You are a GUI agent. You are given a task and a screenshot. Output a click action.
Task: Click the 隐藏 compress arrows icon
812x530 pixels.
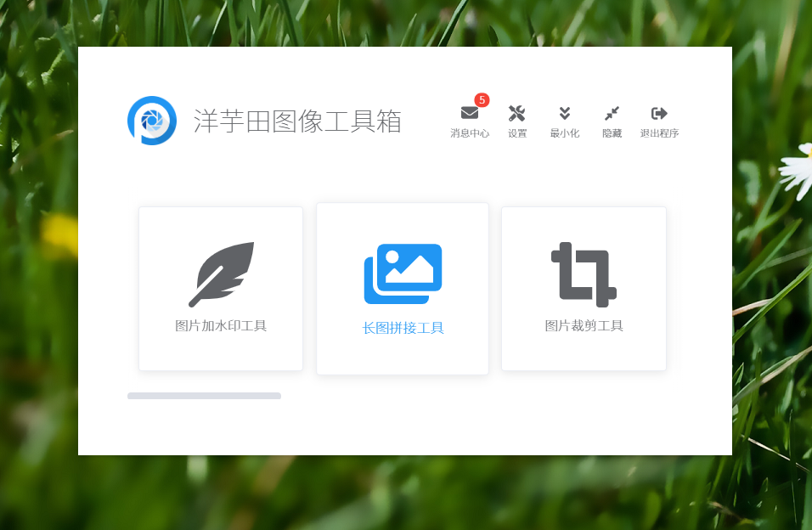[x=612, y=113]
